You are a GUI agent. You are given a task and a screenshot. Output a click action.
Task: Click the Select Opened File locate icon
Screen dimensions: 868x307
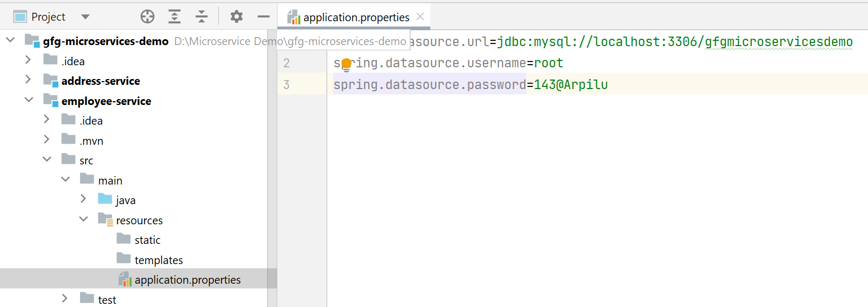(147, 17)
